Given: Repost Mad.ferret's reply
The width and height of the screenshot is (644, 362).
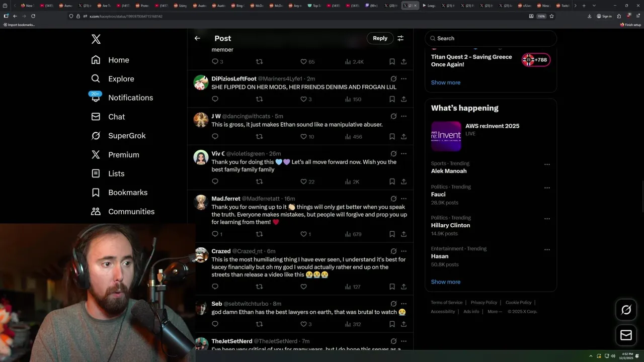Looking at the screenshot, I should click(x=259, y=234).
